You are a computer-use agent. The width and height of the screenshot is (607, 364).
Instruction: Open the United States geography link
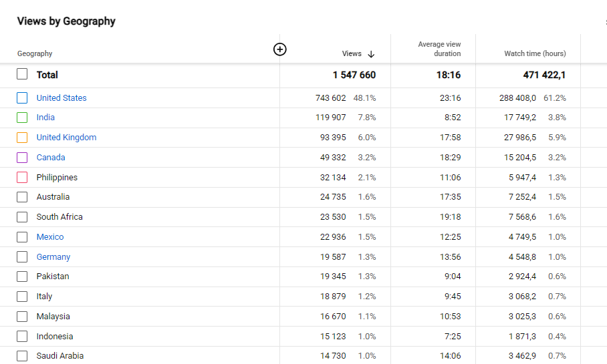click(62, 98)
